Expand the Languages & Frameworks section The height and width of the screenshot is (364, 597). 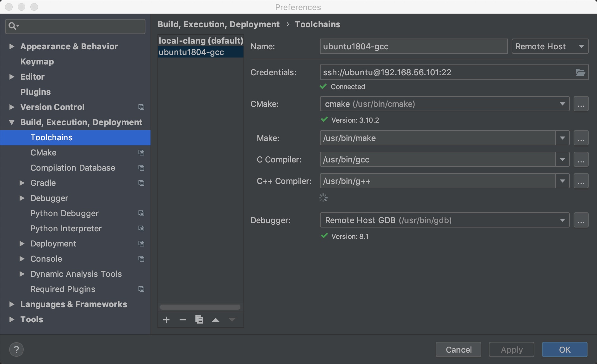(12, 304)
